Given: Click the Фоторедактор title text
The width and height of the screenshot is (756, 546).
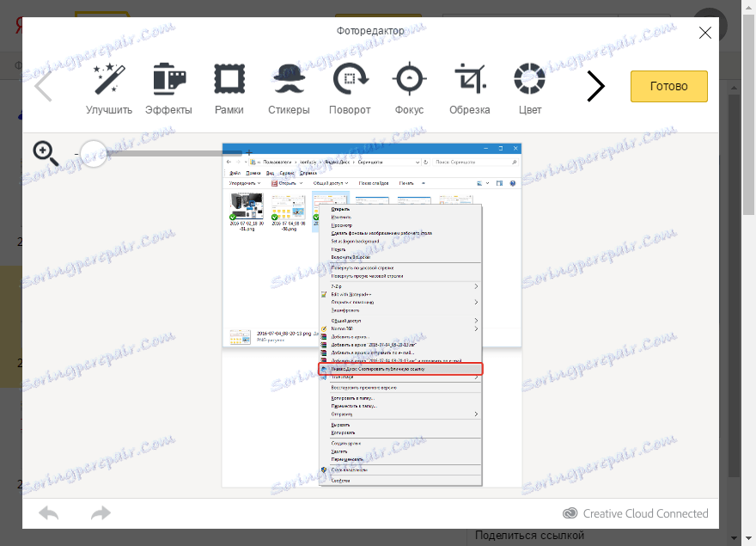Looking at the screenshot, I should pos(370,30).
